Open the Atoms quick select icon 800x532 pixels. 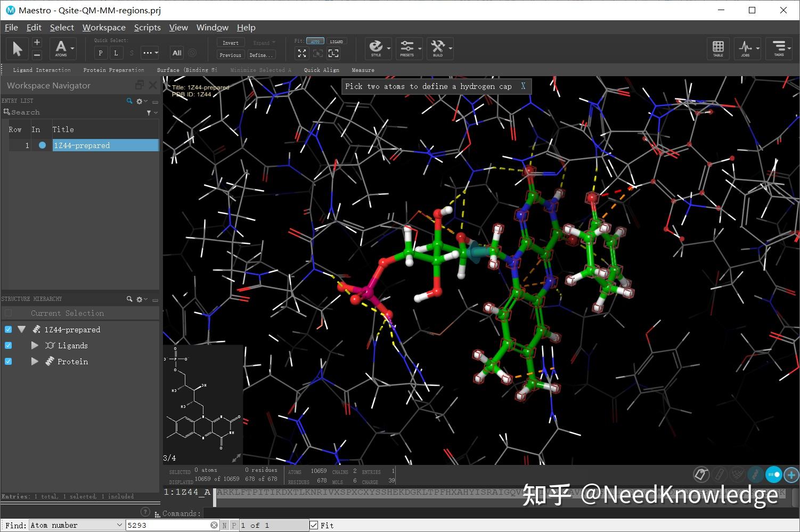[x=60, y=48]
